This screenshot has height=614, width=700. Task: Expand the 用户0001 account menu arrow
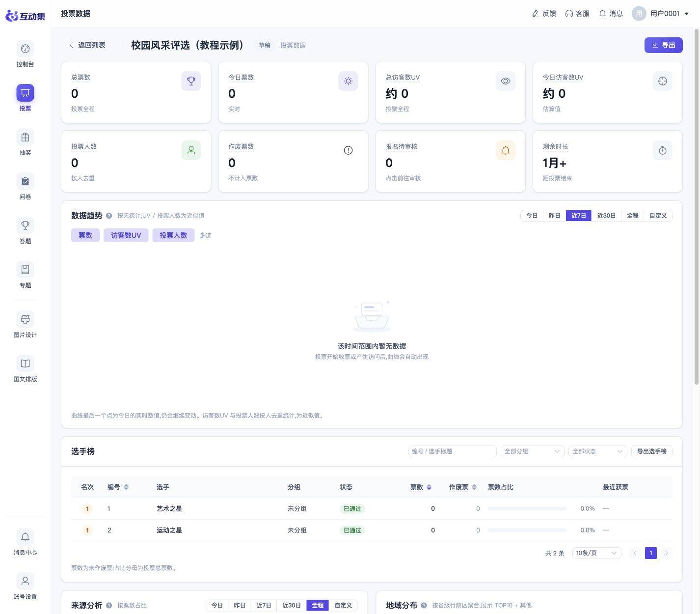click(x=687, y=14)
